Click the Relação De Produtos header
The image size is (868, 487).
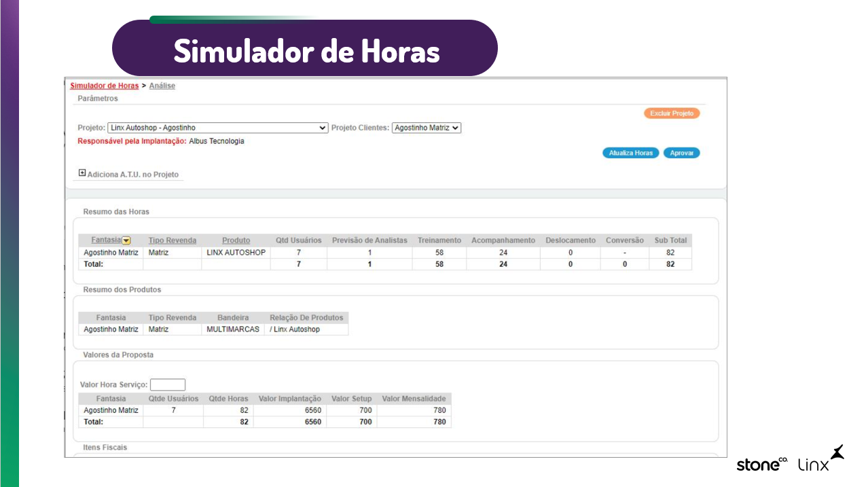(306, 318)
